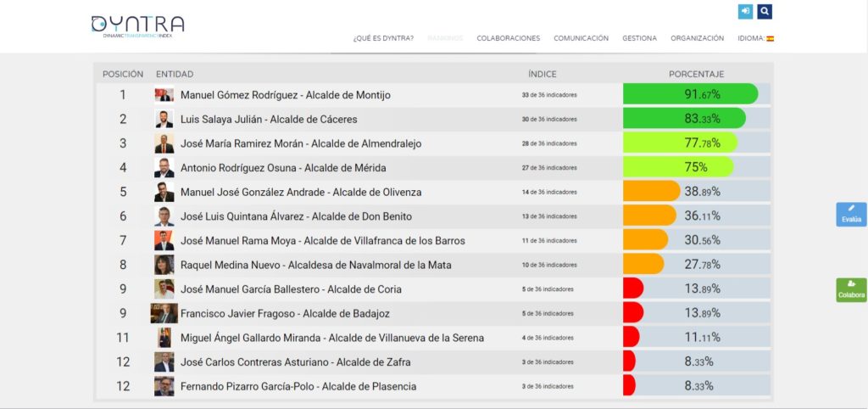
Task: Expand the Comunicación menu
Action: coord(581,38)
